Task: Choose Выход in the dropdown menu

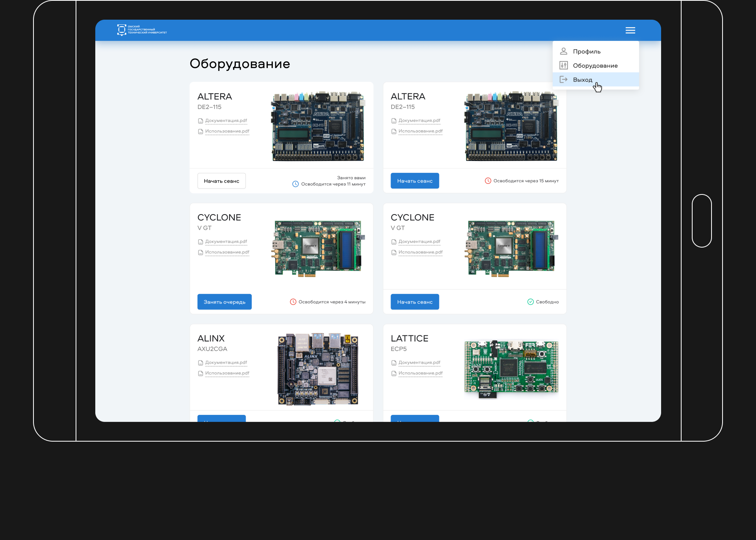Action: (582, 80)
